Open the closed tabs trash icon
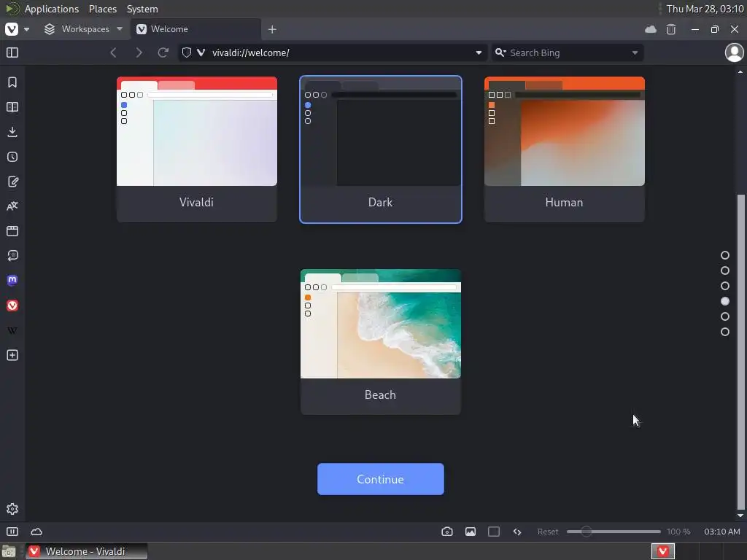 pos(671,29)
